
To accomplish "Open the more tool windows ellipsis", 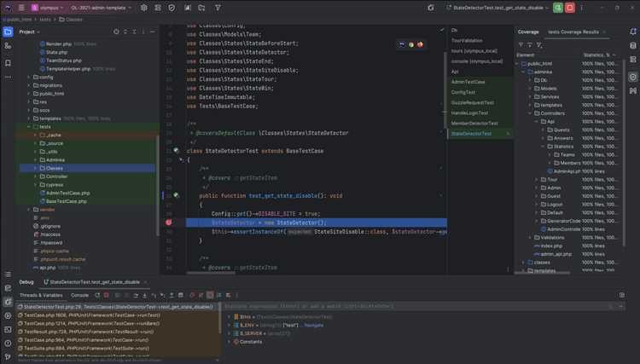I will (x=8, y=77).
